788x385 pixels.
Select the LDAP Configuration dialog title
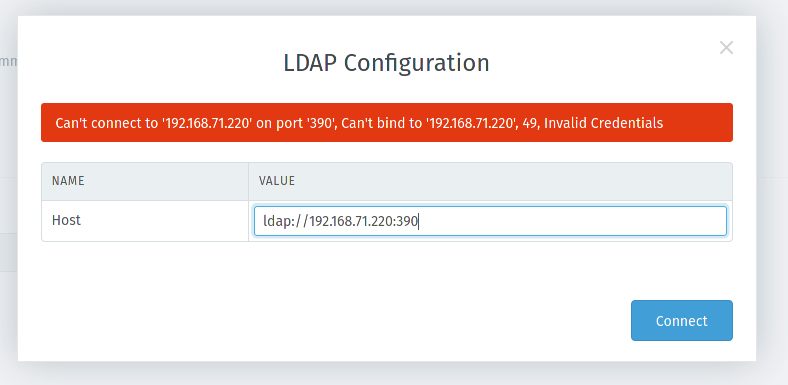[386, 63]
